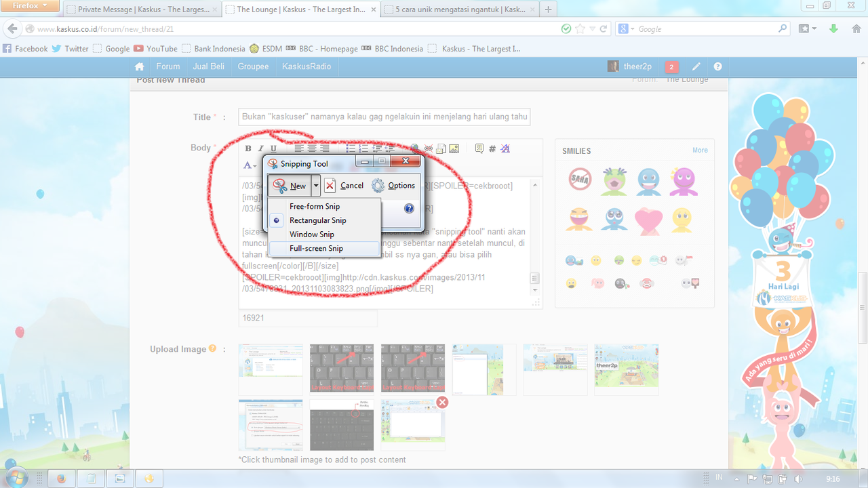
Task: Insert the no SARA smiley
Action: [580, 180]
